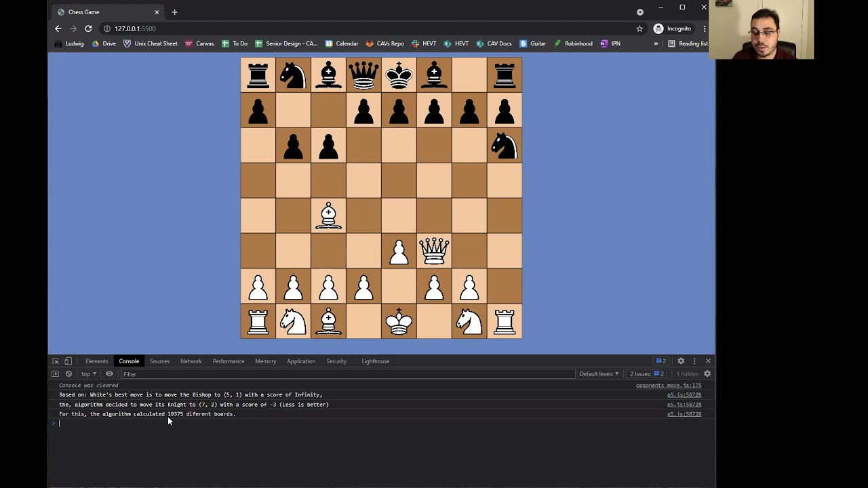Screen dimensions: 868x488
Task: Open the Calendar bookmark
Action: coord(342,43)
